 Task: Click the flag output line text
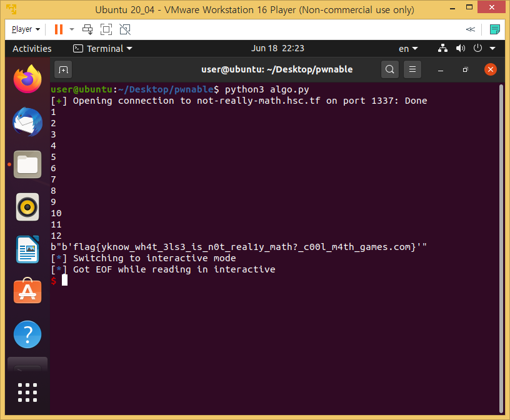tap(238, 247)
